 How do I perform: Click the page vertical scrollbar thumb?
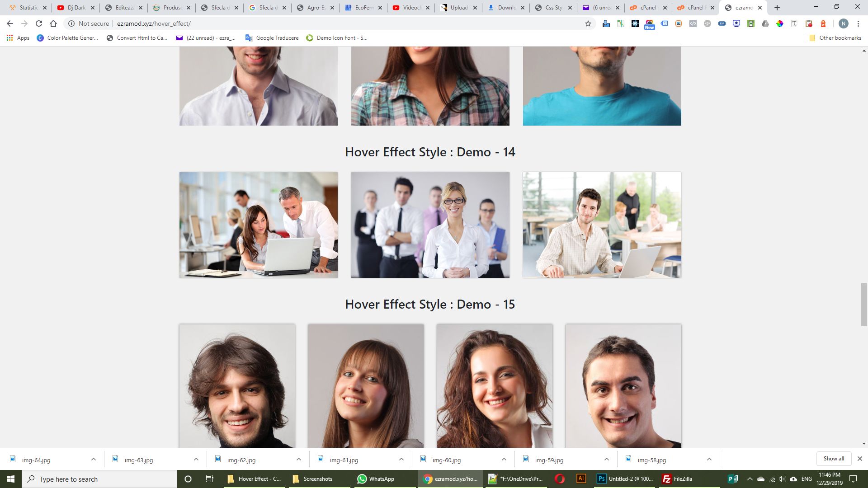point(864,304)
